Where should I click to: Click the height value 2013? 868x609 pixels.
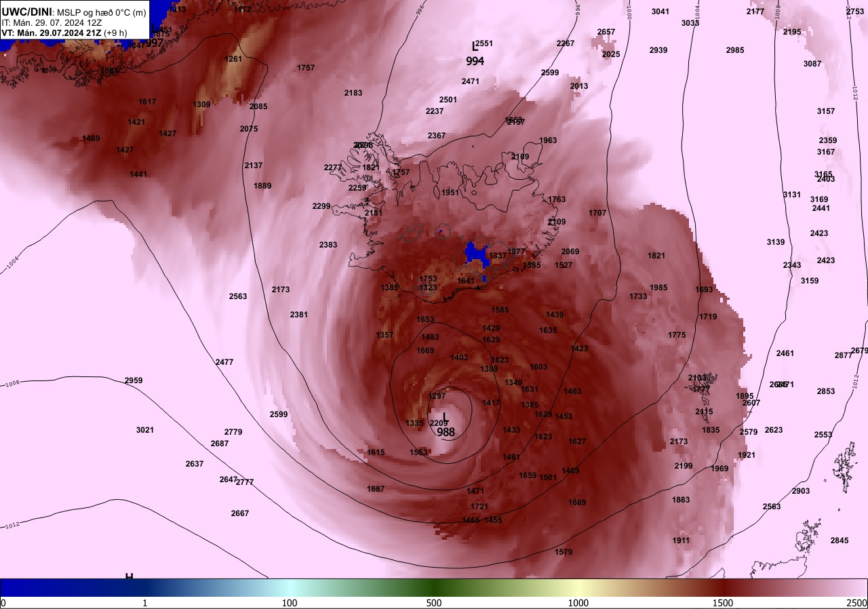click(579, 86)
